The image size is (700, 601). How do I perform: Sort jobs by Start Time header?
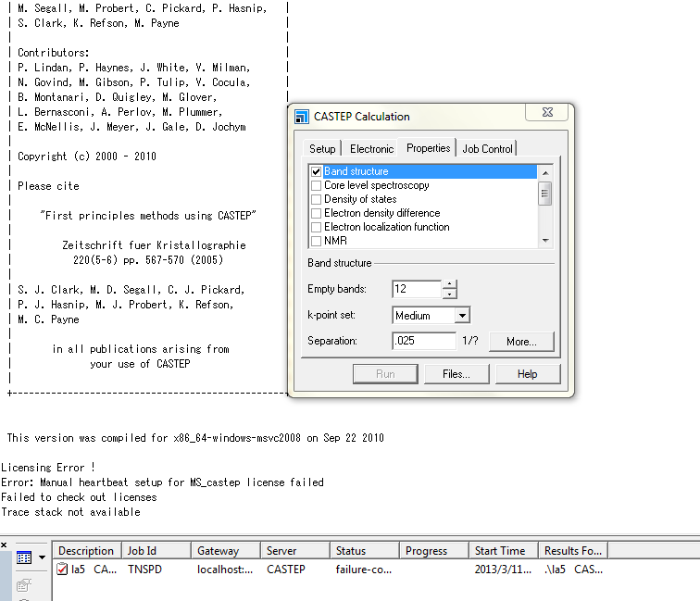click(x=504, y=551)
